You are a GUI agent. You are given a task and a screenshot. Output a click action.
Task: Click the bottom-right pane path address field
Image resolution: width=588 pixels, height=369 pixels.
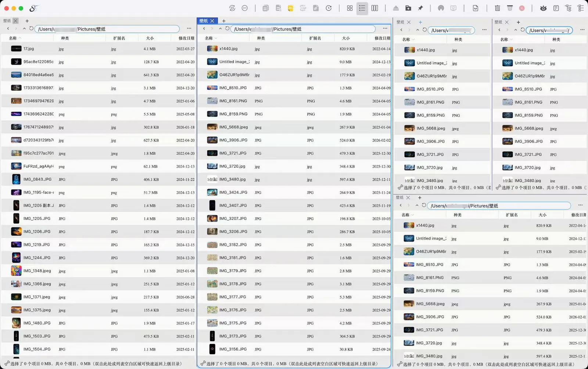click(x=499, y=205)
